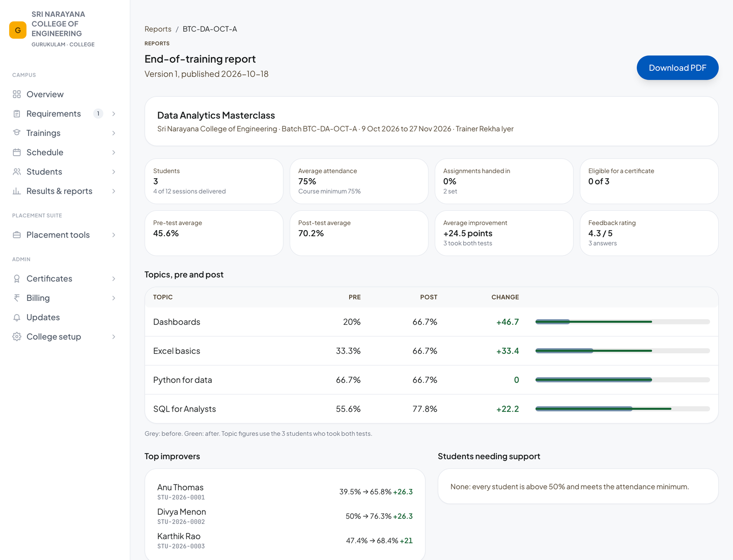Select Divya Menon in Top improvers
733x560 pixels.
[x=285, y=516]
